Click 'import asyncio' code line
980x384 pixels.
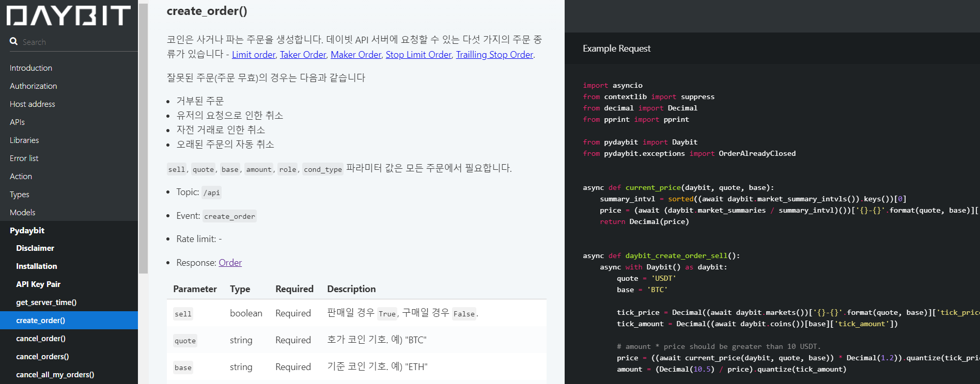[613, 86]
